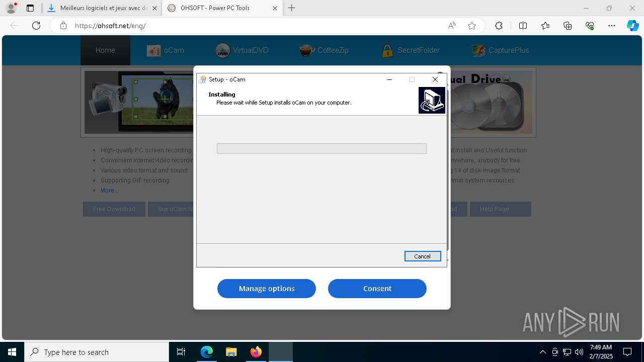Open the Help Page button

pyautogui.click(x=501, y=209)
